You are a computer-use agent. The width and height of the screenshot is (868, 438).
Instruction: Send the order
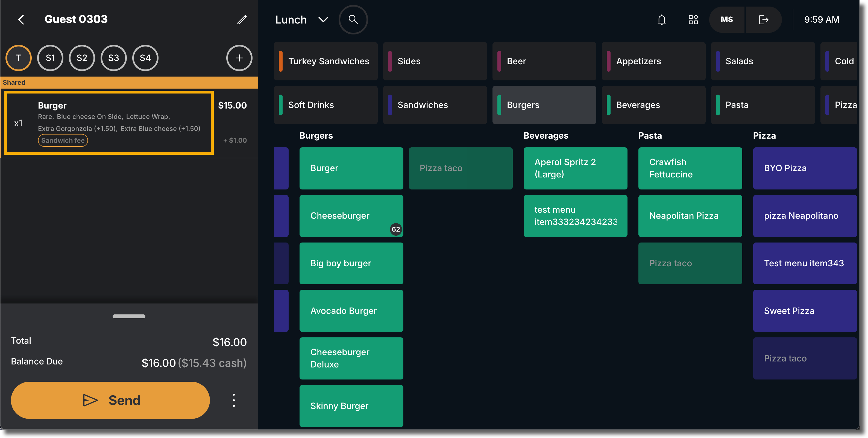coord(110,400)
